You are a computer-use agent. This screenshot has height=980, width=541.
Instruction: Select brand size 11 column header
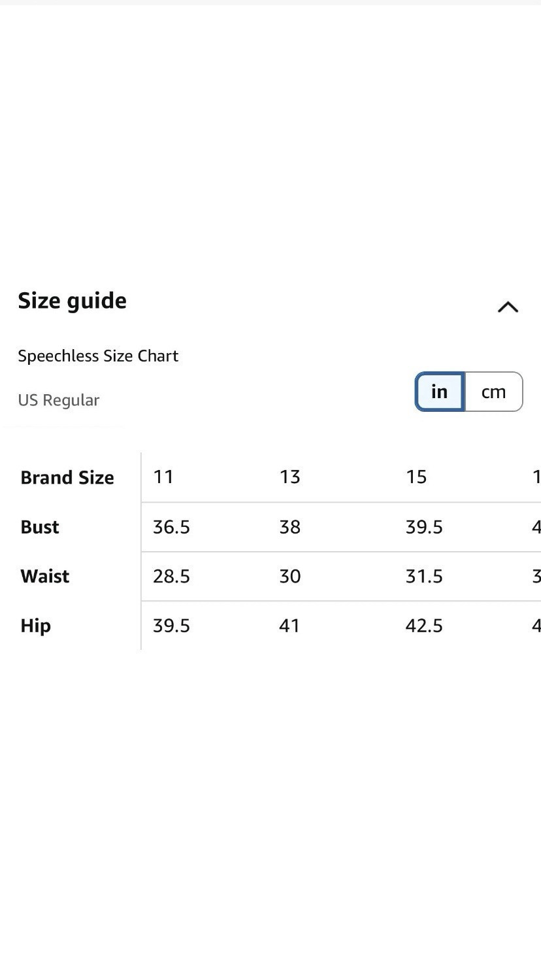tap(163, 477)
